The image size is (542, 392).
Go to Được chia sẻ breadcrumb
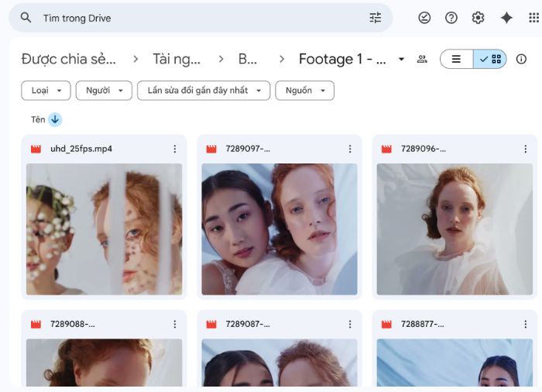point(68,59)
